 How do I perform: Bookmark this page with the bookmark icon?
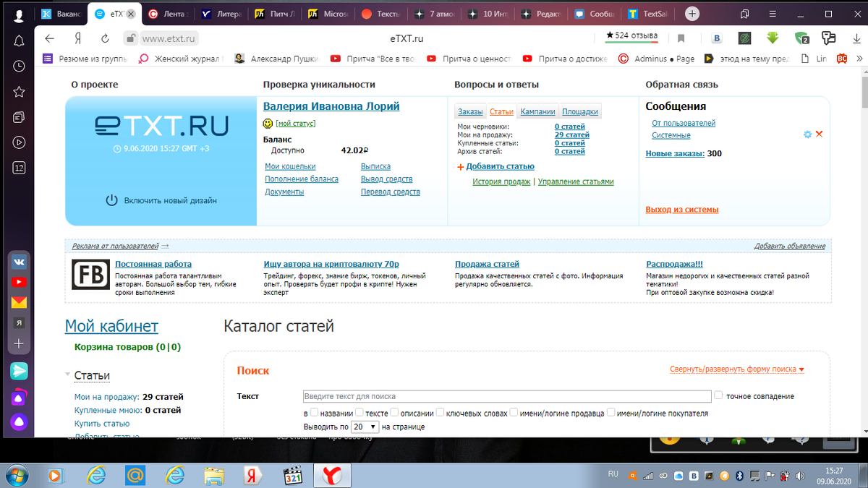click(x=681, y=39)
